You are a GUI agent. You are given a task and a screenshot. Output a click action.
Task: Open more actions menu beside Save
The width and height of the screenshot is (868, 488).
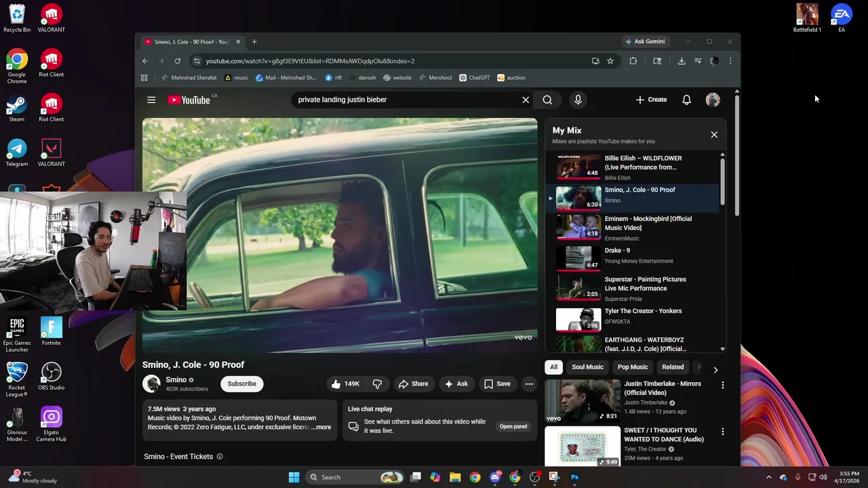(529, 384)
